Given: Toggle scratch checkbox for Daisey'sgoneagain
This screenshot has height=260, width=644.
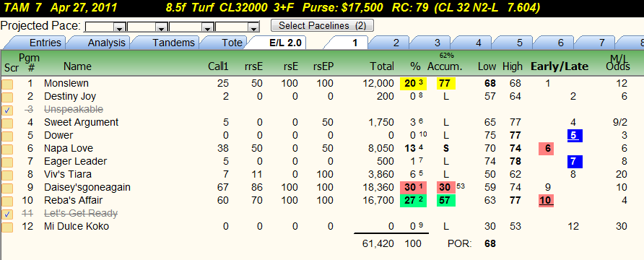Looking at the screenshot, I should (x=7, y=188).
